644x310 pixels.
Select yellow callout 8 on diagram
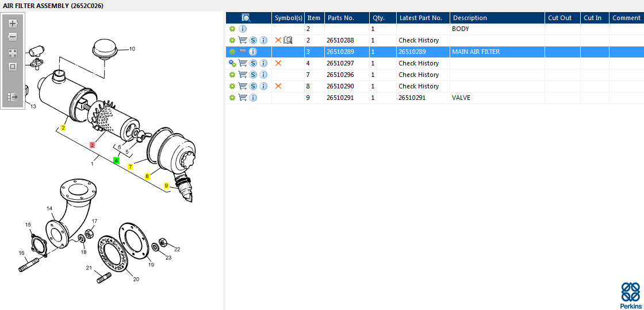[147, 176]
